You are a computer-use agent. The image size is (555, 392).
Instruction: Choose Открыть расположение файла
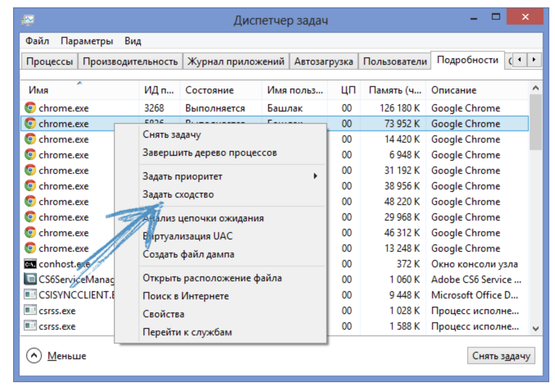click(x=212, y=278)
